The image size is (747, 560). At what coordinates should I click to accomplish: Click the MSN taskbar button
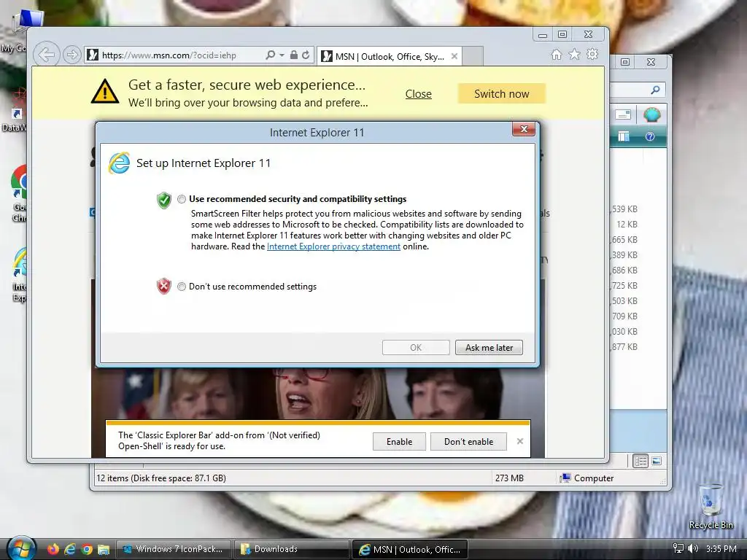410,550
